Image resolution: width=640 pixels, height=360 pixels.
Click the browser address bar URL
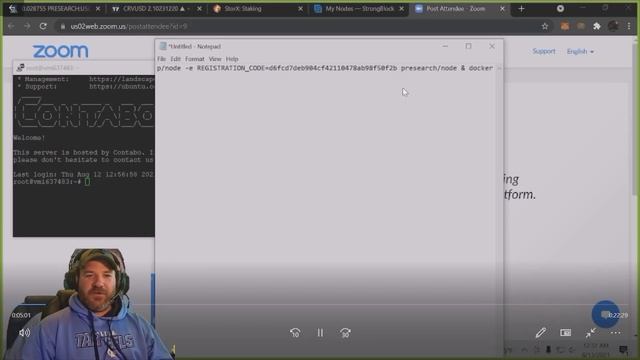(129, 27)
